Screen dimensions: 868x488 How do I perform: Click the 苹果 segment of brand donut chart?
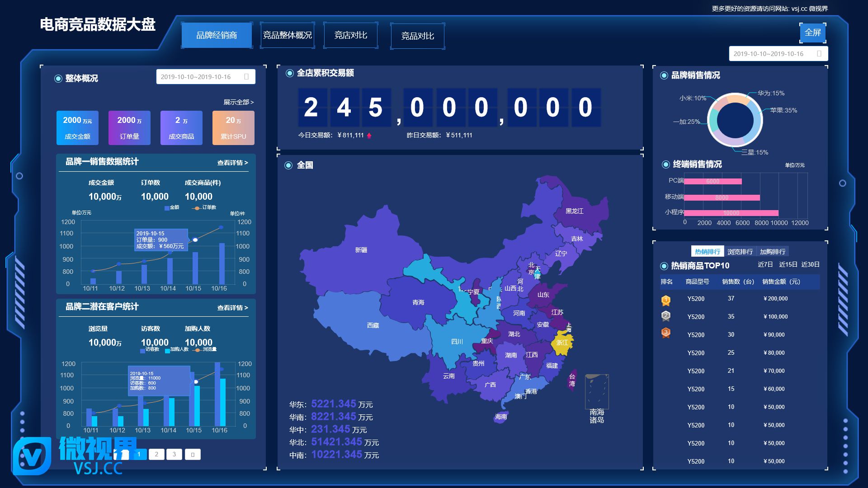tap(757, 121)
